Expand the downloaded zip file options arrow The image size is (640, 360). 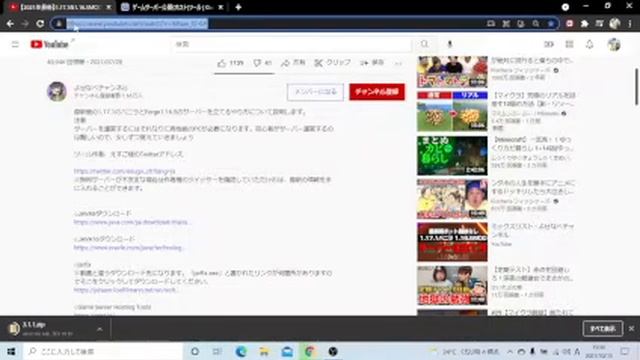point(100,329)
